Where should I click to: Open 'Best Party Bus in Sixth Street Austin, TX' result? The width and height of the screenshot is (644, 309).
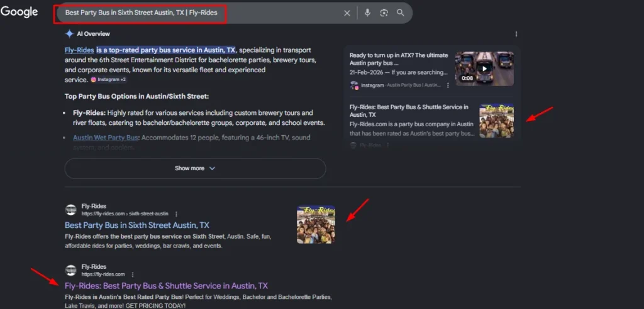tap(136, 225)
